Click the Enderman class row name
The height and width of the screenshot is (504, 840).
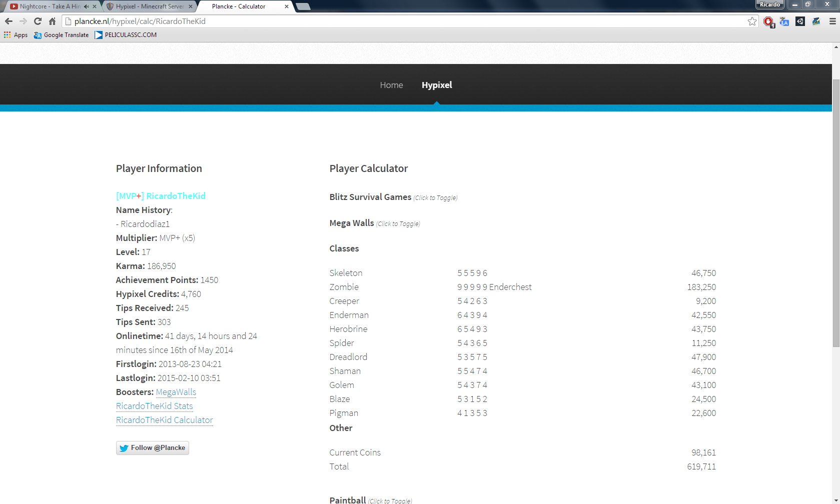pyautogui.click(x=349, y=315)
